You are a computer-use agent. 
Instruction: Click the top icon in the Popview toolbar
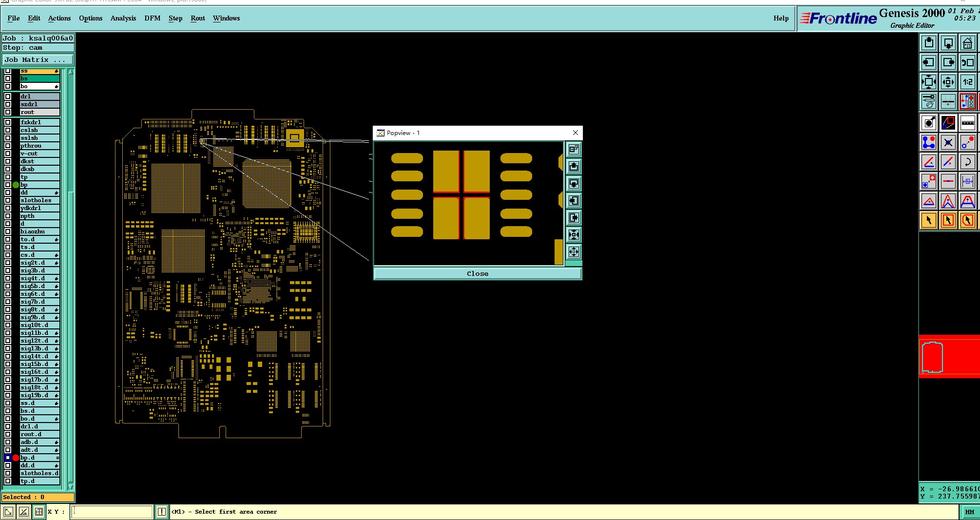574,149
